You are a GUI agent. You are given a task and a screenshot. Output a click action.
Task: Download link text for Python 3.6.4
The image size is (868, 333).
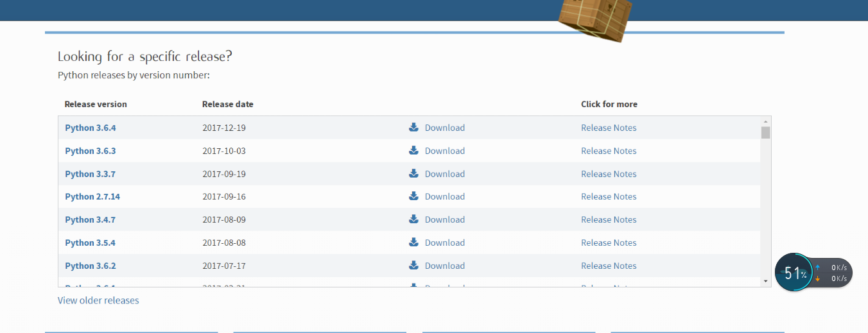pos(445,128)
